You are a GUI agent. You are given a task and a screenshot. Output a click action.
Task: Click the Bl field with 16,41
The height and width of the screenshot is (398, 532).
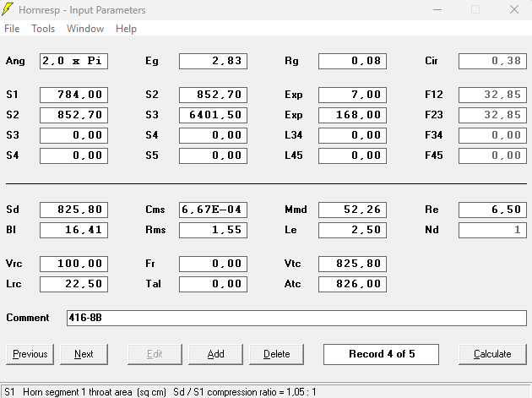coord(74,230)
